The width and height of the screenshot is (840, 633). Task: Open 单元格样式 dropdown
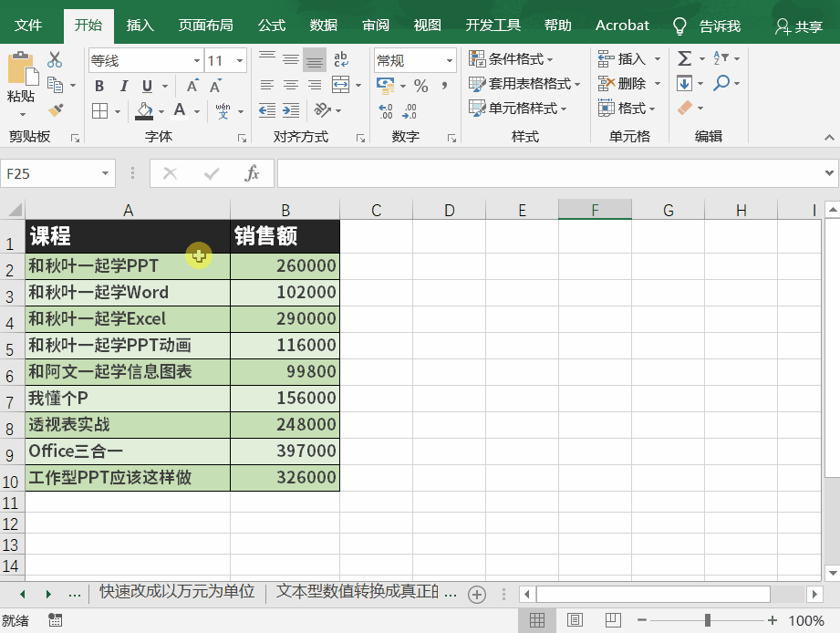[517, 109]
